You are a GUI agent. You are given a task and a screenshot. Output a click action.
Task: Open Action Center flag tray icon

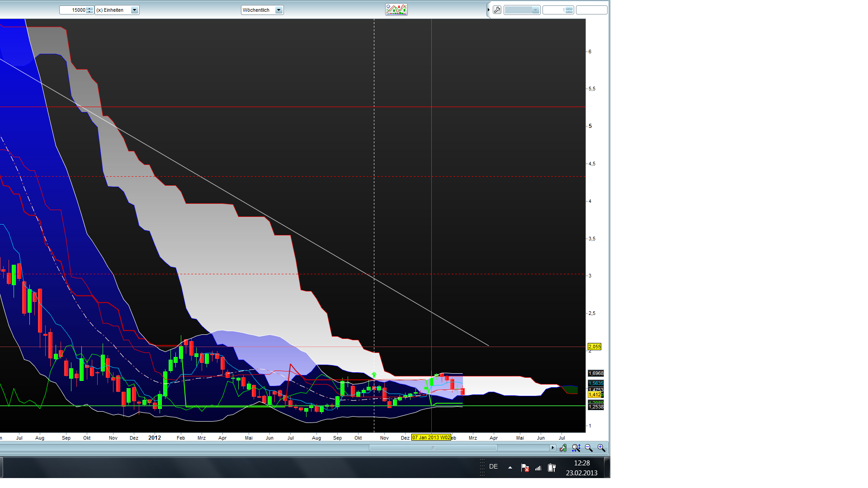[x=525, y=468]
